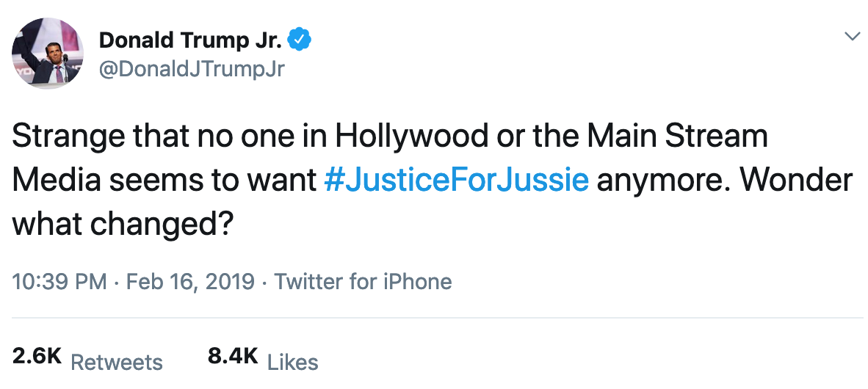View the Likes list label
The height and width of the screenshot is (389, 868).
tap(292, 362)
